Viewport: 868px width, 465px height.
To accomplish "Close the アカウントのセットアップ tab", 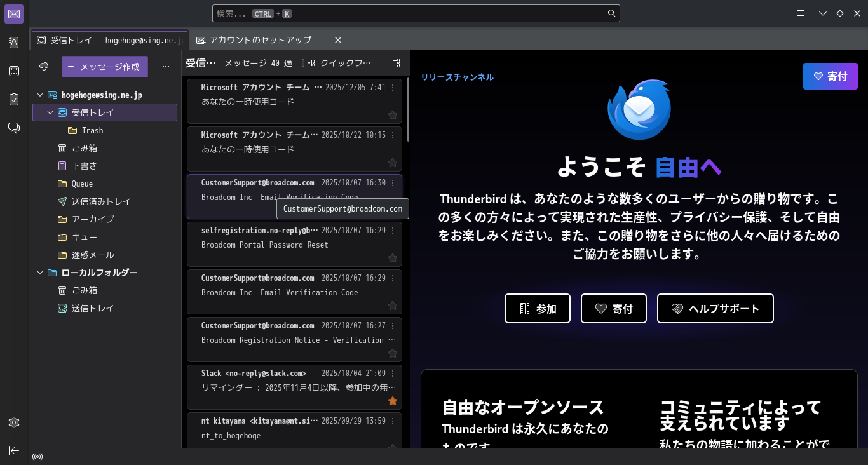I will click(338, 40).
